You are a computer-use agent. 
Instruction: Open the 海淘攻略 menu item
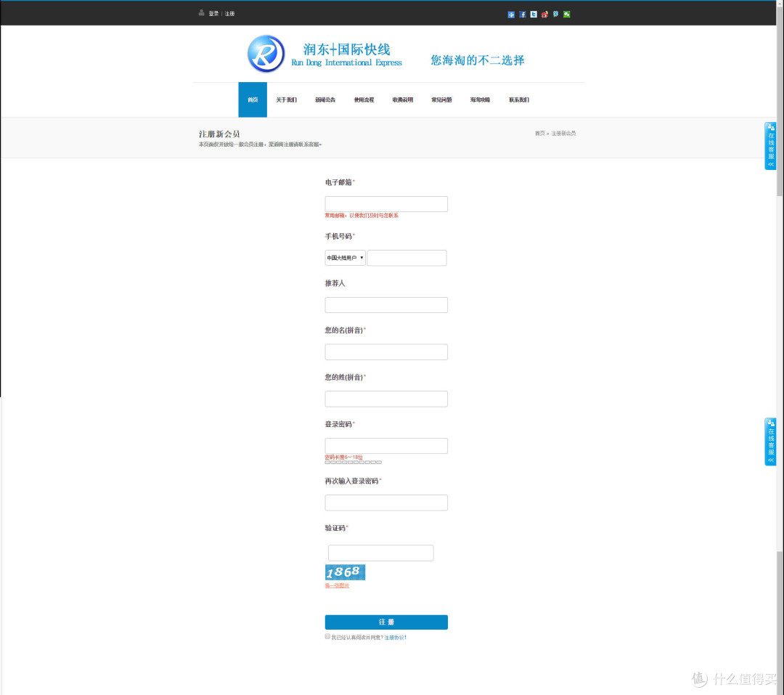(x=480, y=99)
